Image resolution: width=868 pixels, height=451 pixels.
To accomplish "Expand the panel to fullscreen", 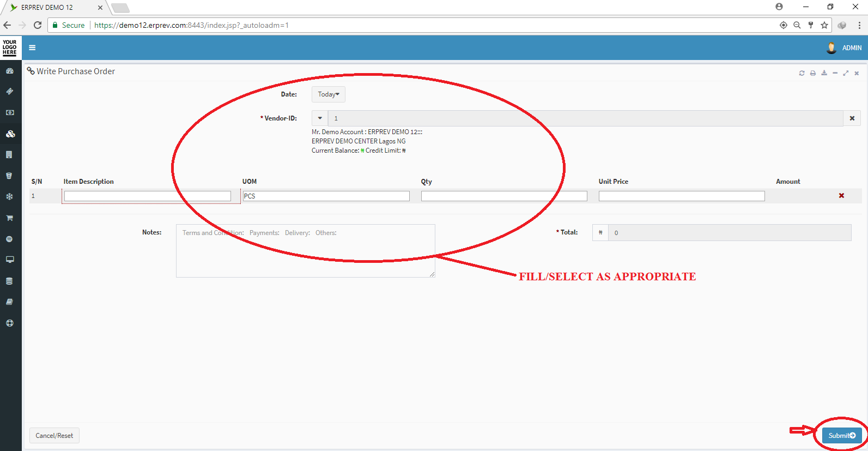I will click(x=846, y=73).
